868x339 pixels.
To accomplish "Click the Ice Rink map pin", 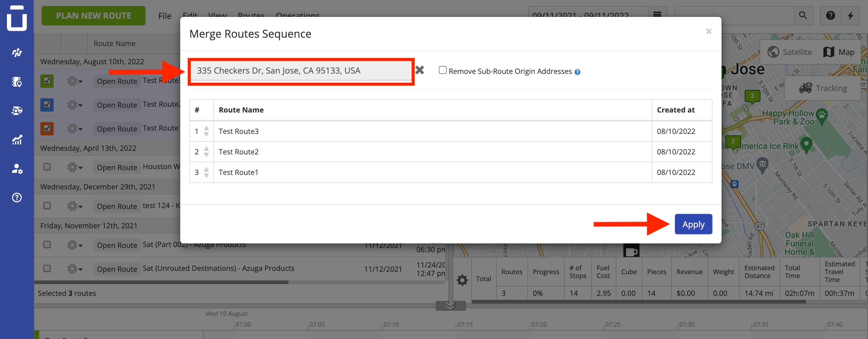I will [806, 145].
